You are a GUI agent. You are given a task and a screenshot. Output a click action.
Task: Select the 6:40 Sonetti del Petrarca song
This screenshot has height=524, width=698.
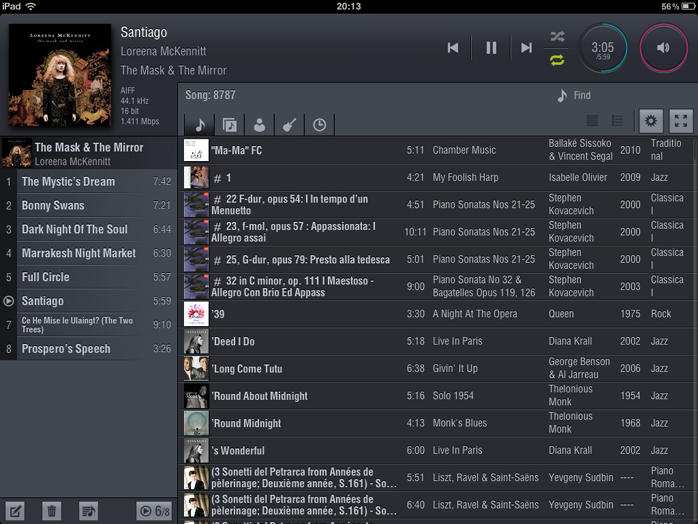pos(438,505)
